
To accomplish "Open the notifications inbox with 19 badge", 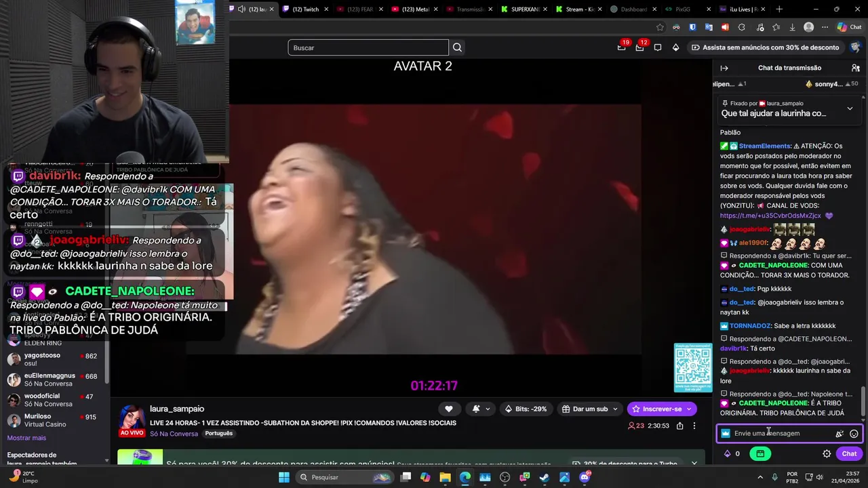I will (x=621, y=47).
